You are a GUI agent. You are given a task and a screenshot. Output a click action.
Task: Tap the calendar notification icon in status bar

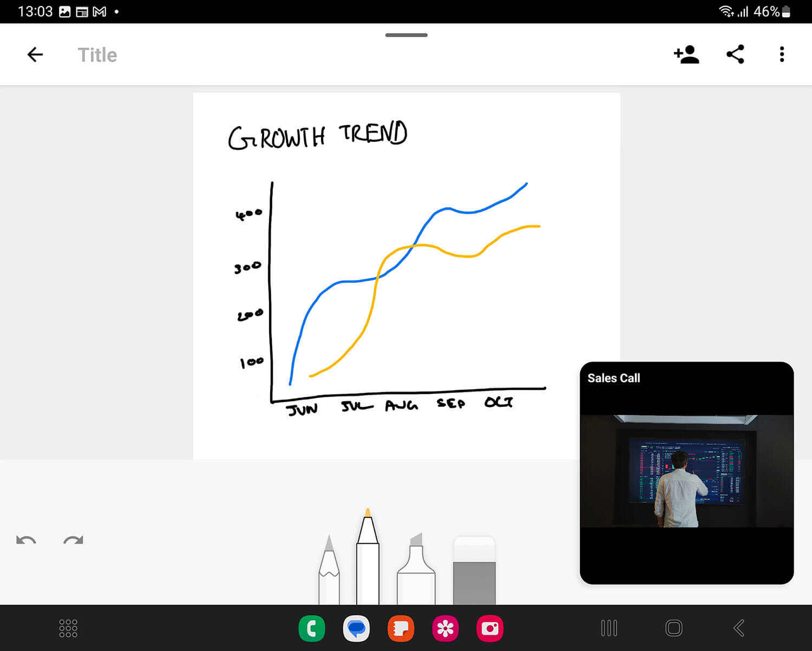pos(82,11)
